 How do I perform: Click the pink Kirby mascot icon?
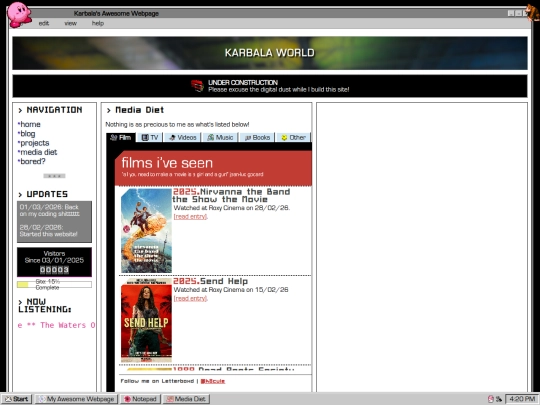pyautogui.click(x=19, y=14)
